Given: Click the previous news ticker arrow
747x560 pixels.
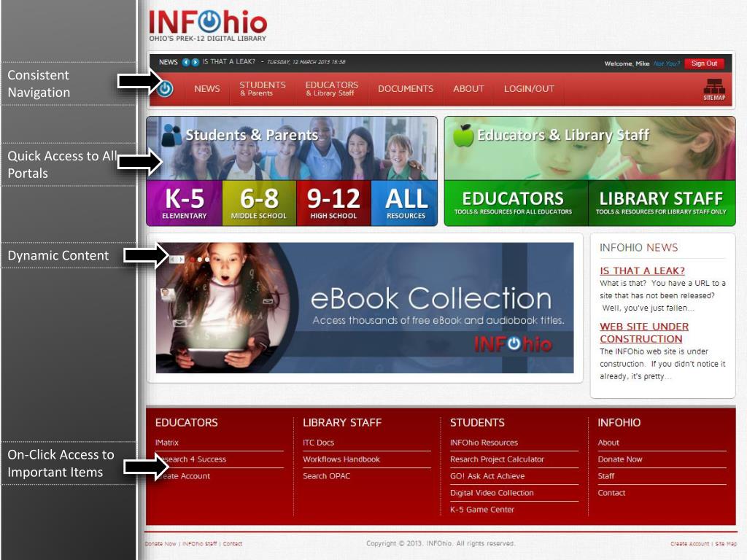Looking at the screenshot, I should pos(186,62).
